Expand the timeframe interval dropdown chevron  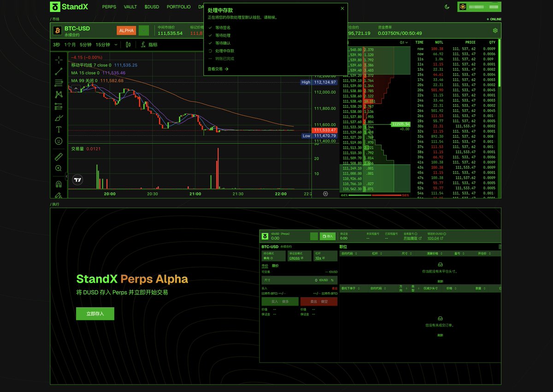click(116, 45)
